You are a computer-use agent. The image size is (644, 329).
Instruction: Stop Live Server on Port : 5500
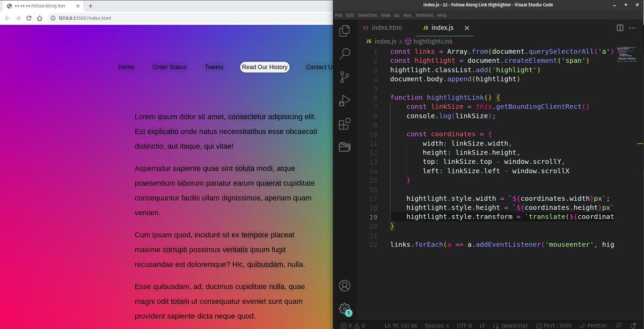554,325
